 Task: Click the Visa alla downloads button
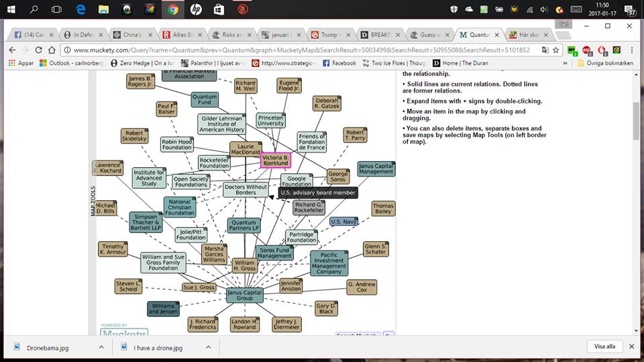coord(604,347)
